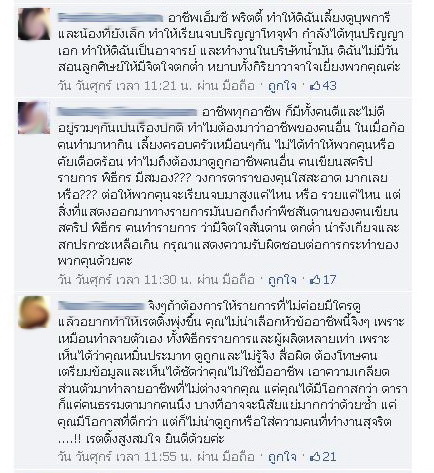Click the blurred name of first commenter

[110, 18]
